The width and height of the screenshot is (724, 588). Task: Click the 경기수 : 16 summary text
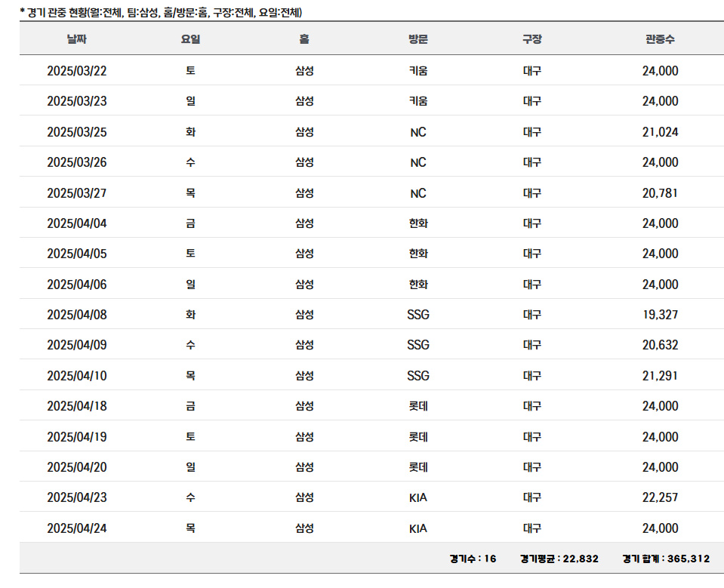pos(473,559)
